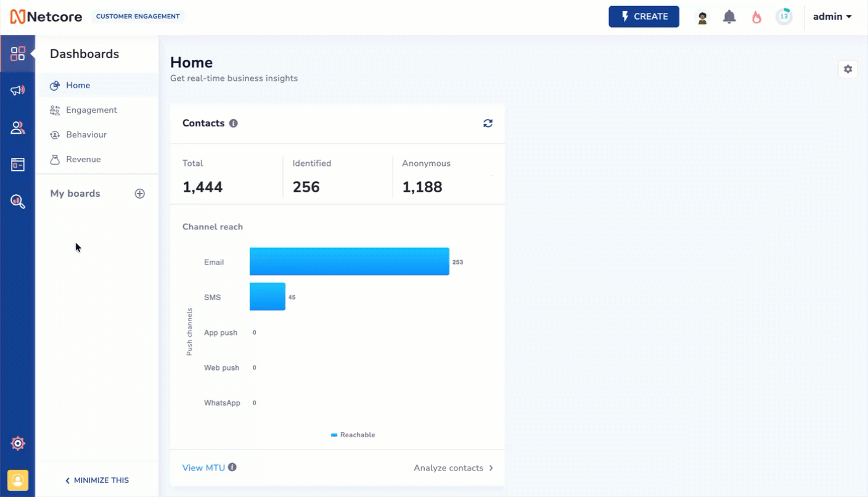Click the refresh icon on Contacts widget
868x497 pixels.
pyautogui.click(x=488, y=123)
